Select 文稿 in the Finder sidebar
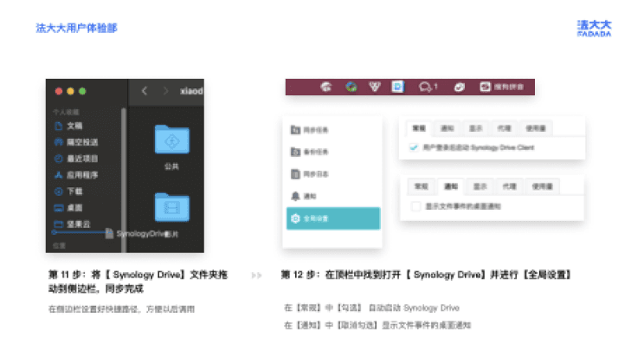644x357 pixels. pos(68,126)
